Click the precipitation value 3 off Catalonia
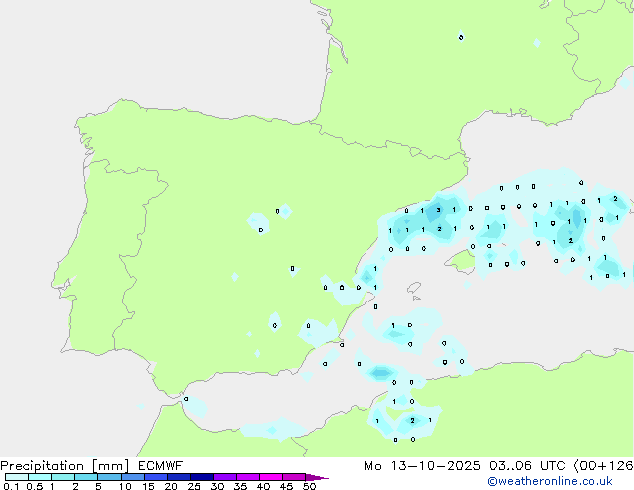The height and width of the screenshot is (490, 634). pyautogui.click(x=438, y=210)
